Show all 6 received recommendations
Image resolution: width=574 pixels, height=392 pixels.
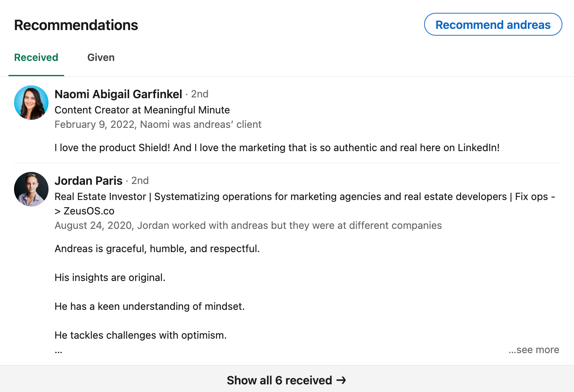279,380
